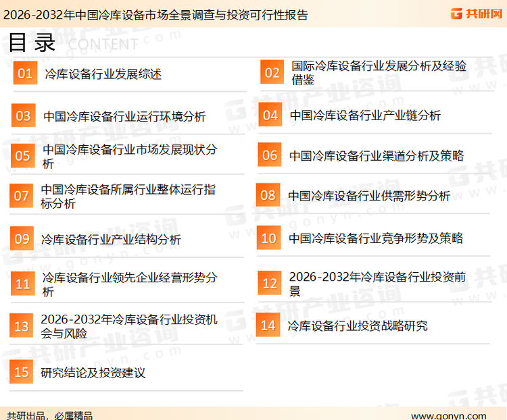507x420 pixels.
Task: Select chapter 冷库设备行业领先企业经营形势分析
Action: 130,284
